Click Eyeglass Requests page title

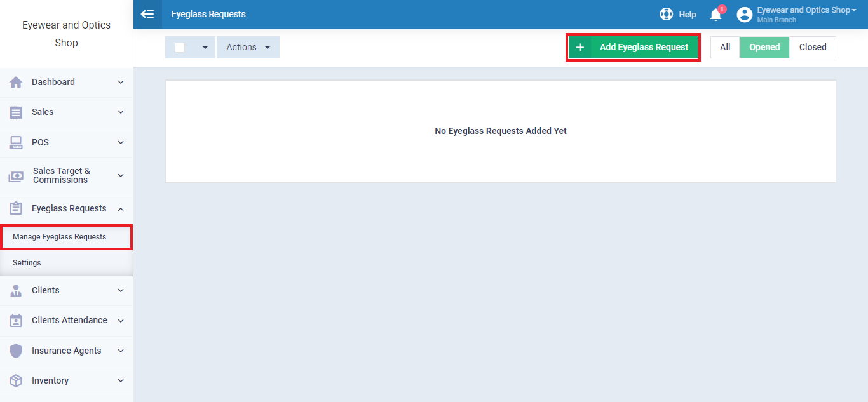click(208, 14)
